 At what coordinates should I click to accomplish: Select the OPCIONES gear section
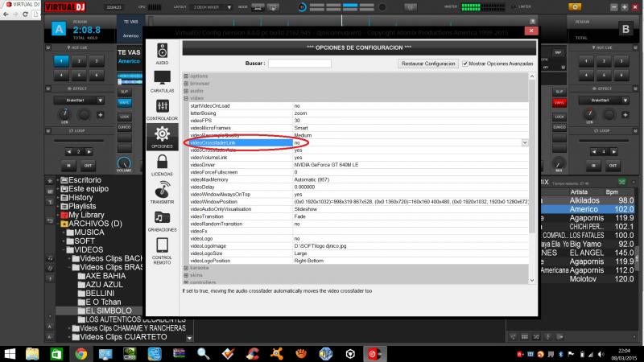[162, 137]
